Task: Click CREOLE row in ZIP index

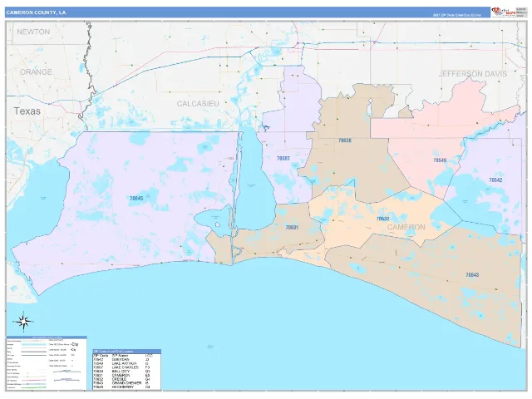Action: pyautogui.click(x=126, y=379)
